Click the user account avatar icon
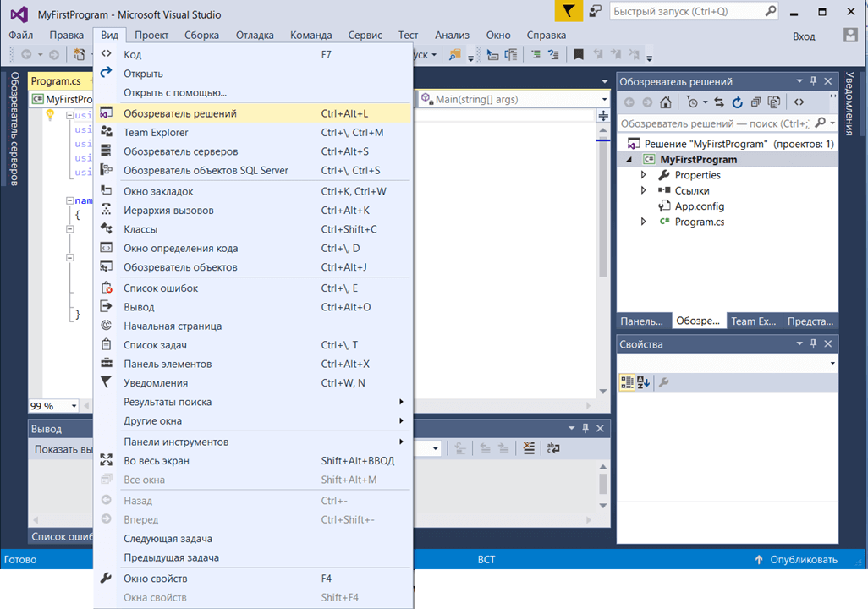The image size is (868, 609). click(850, 36)
